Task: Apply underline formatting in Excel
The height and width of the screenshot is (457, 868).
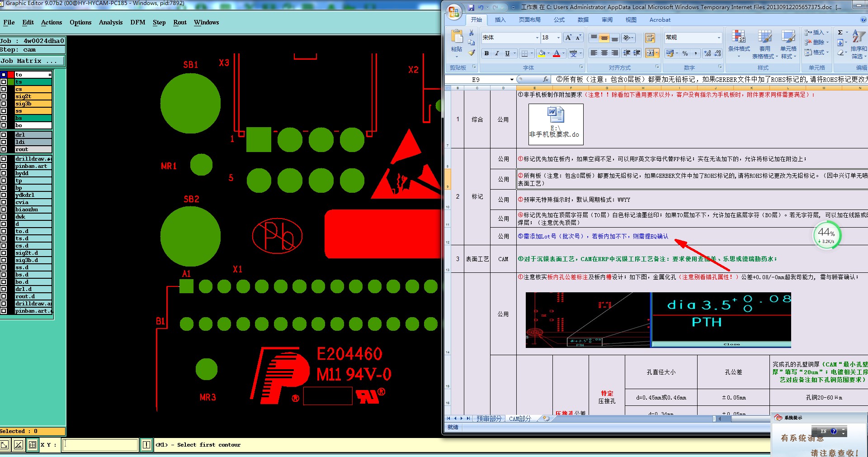Action: [507, 53]
